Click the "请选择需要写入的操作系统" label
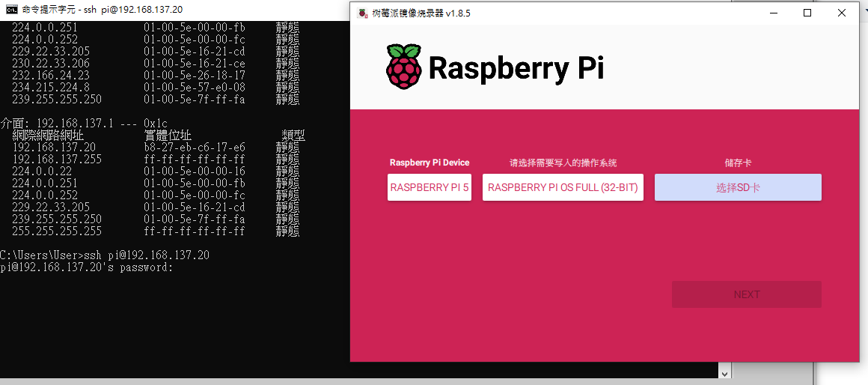Viewport: 868px width, 385px height. tap(563, 163)
